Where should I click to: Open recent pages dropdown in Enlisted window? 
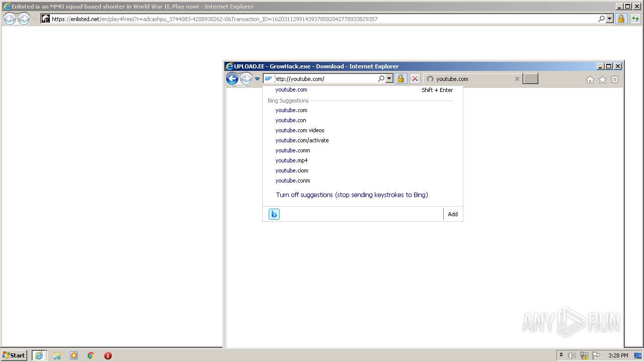35,19
